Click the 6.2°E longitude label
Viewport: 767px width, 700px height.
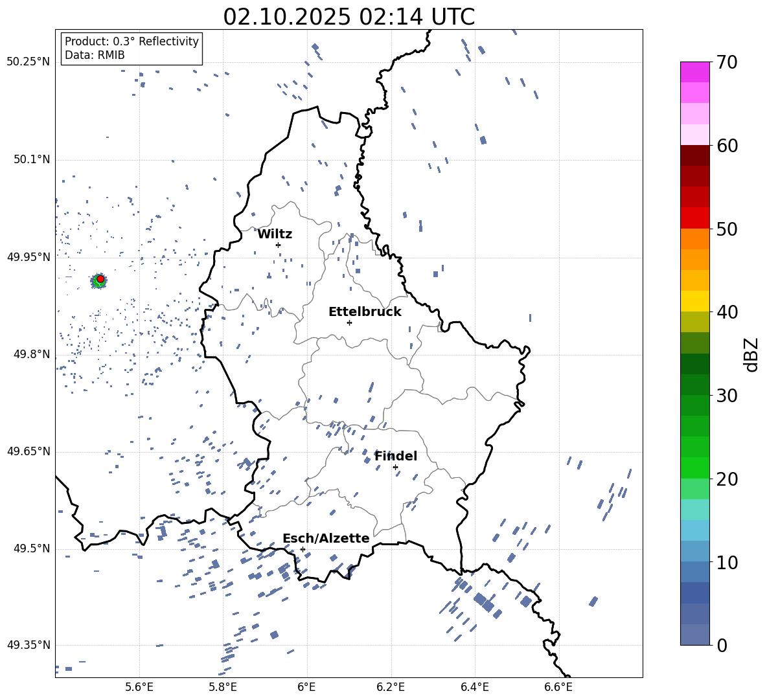coord(391,687)
